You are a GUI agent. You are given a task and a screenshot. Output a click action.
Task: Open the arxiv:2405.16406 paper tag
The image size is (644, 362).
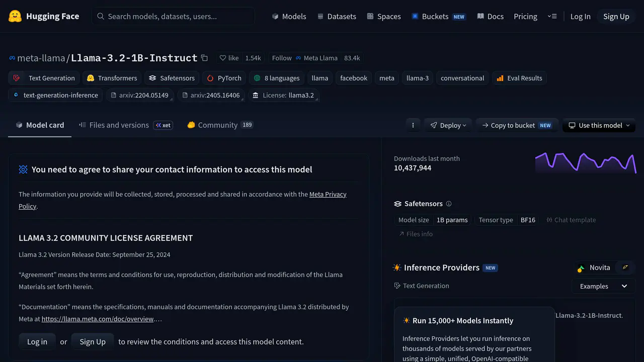[x=211, y=95]
